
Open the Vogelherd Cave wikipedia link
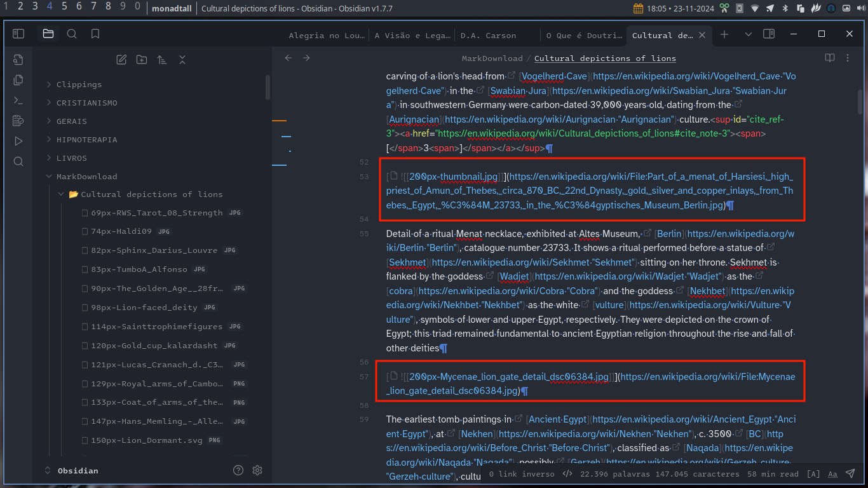pyautogui.click(x=553, y=76)
